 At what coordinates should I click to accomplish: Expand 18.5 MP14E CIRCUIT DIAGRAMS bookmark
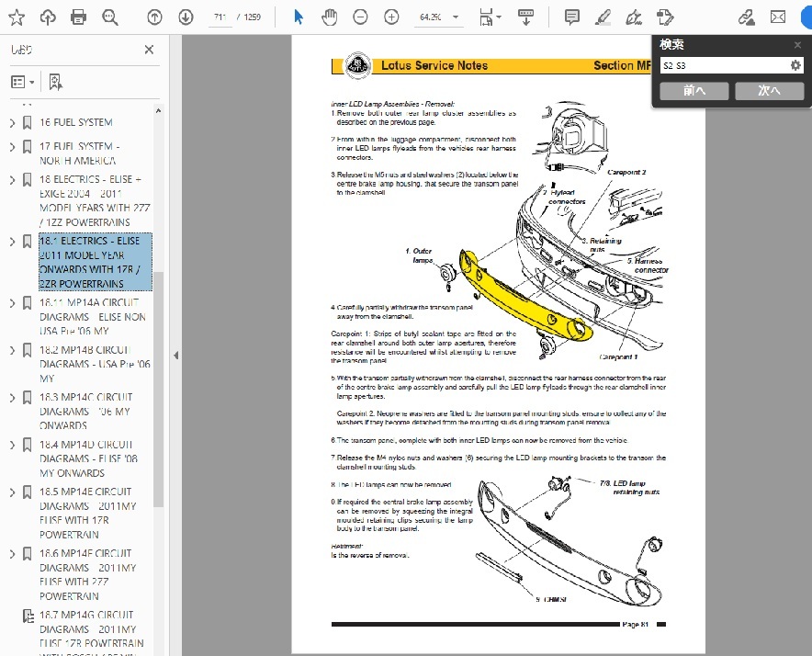point(13,492)
